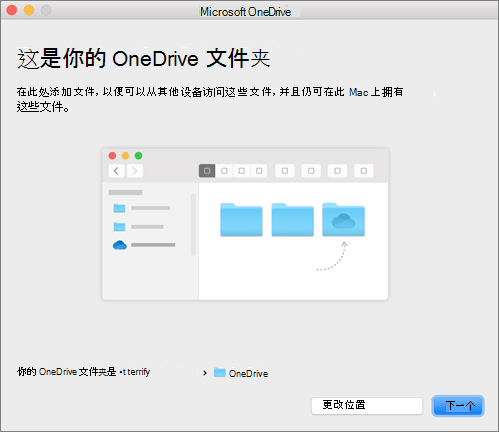The image size is (499, 432).
Task: Click the OneDrive cloud sidebar icon in the illustration
Action: 120,245
